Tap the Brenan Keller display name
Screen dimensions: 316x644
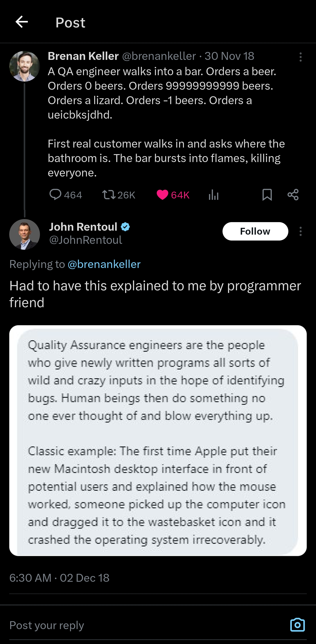coord(83,56)
